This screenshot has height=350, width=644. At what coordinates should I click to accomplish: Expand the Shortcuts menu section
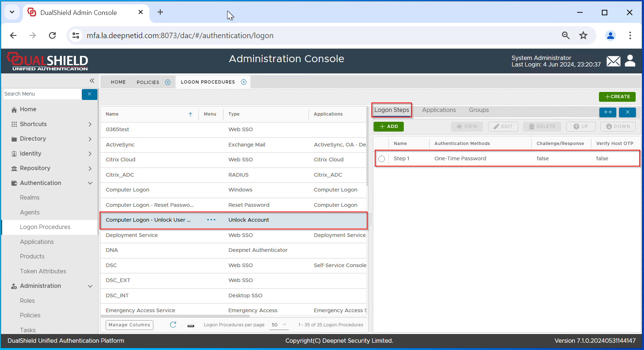pos(90,124)
